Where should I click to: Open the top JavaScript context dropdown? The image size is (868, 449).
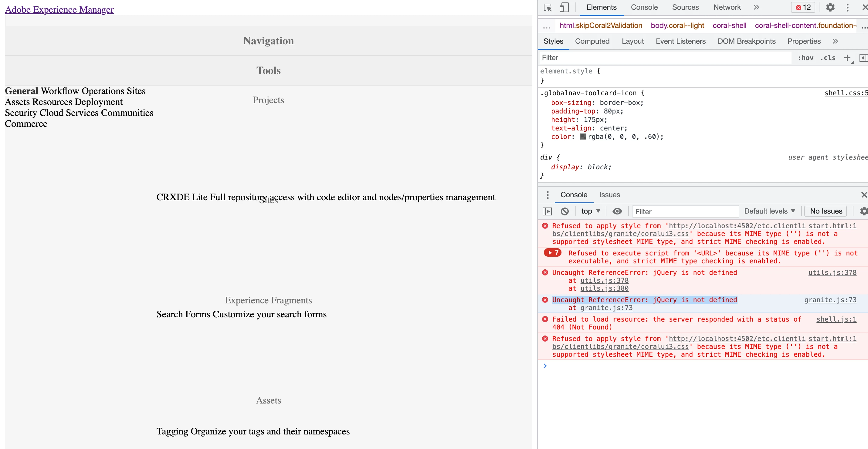pos(590,211)
